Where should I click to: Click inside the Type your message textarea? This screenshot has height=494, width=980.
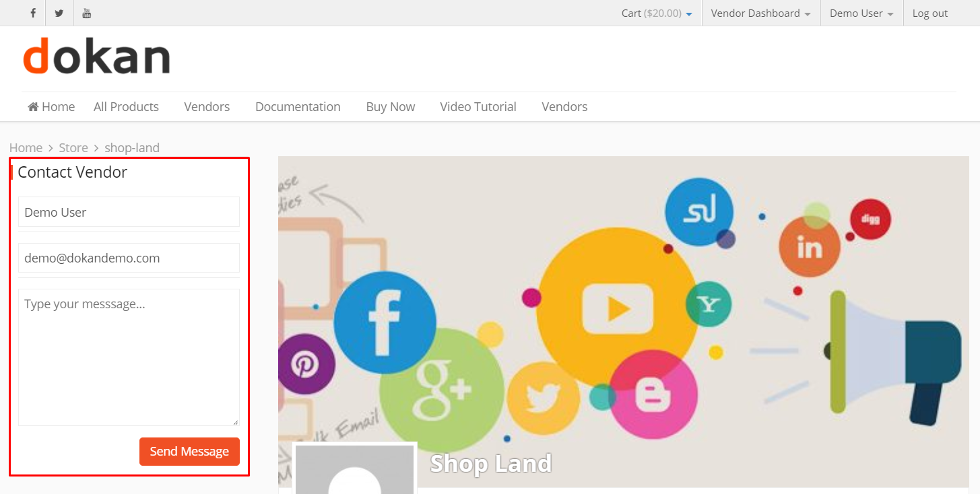[129, 357]
